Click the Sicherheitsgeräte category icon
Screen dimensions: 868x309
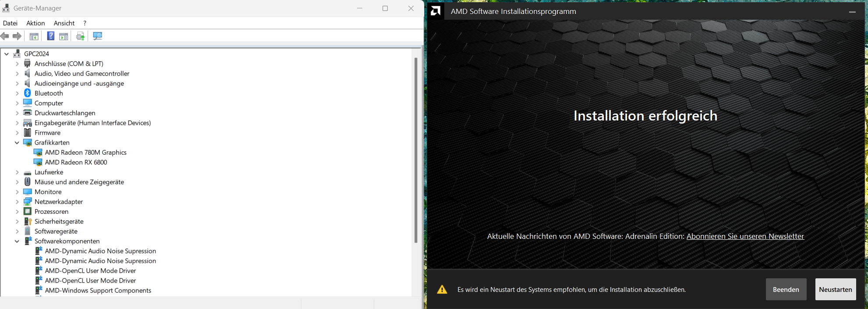coord(28,221)
